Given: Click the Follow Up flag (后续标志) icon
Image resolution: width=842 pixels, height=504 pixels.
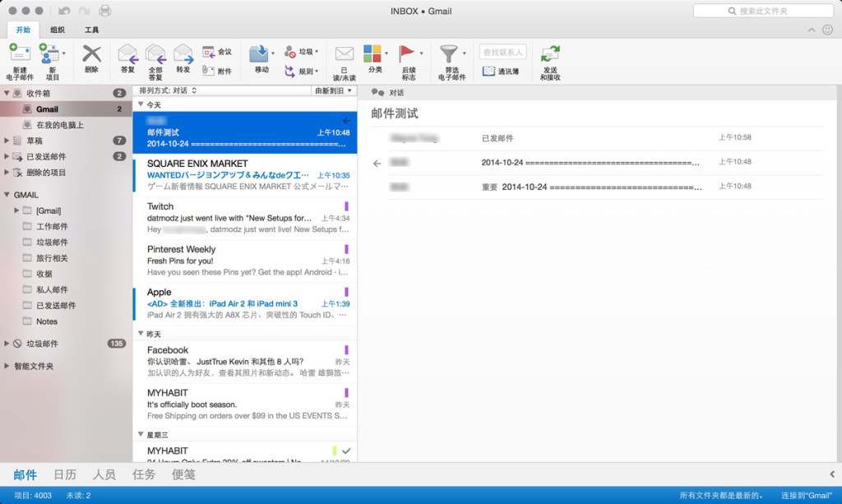Looking at the screenshot, I should [x=408, y=55].
